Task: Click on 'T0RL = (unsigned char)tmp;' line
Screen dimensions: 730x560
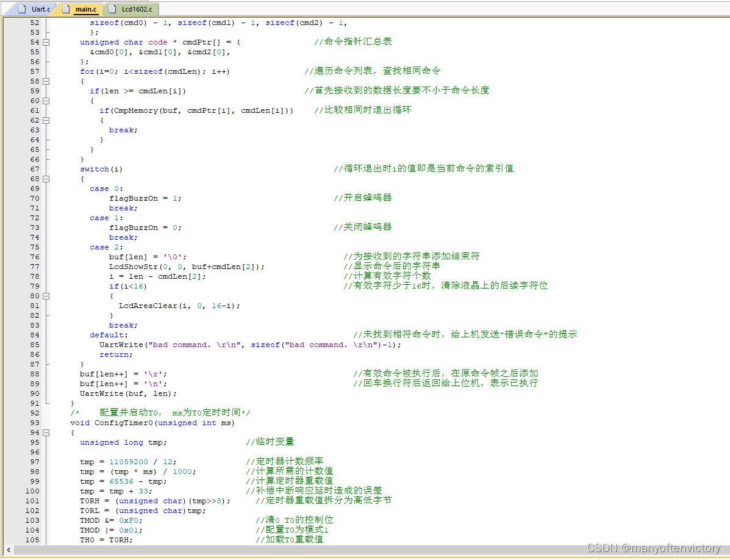Action: 143,511
